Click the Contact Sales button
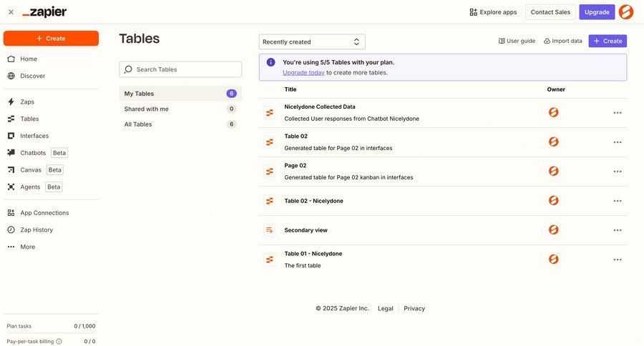The width and height of the screenshot is (644, 346). pos(550,12)
